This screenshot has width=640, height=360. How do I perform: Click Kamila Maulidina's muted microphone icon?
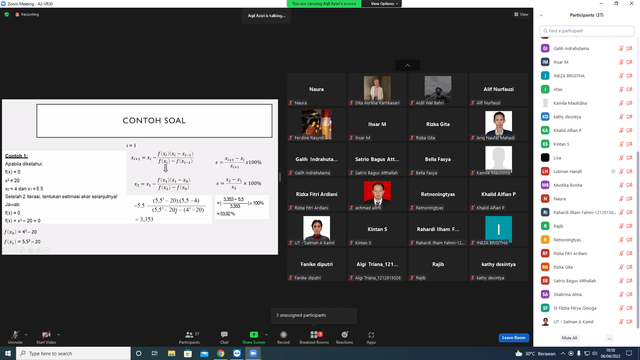pyautogui.click(x=621, y=103)
